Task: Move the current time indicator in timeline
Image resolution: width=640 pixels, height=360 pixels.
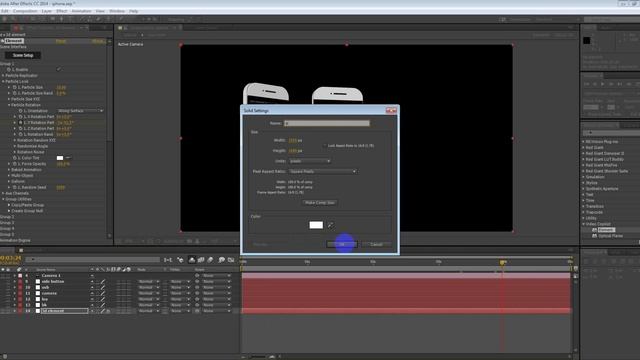Action: click(x=502, y=262)
